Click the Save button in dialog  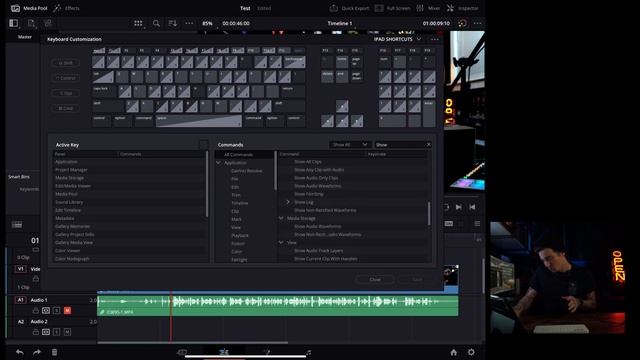[x=417, y=280]
